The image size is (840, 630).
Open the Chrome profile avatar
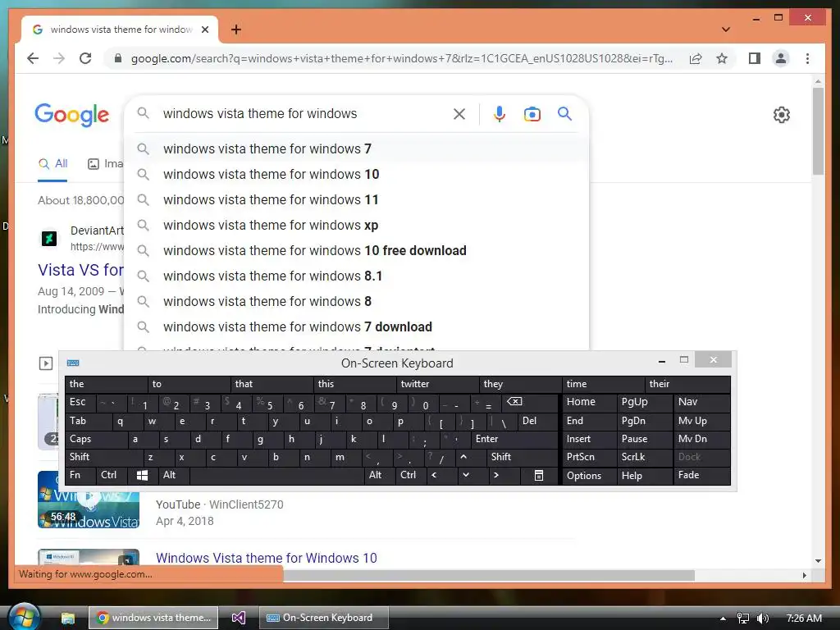(781, 58)
